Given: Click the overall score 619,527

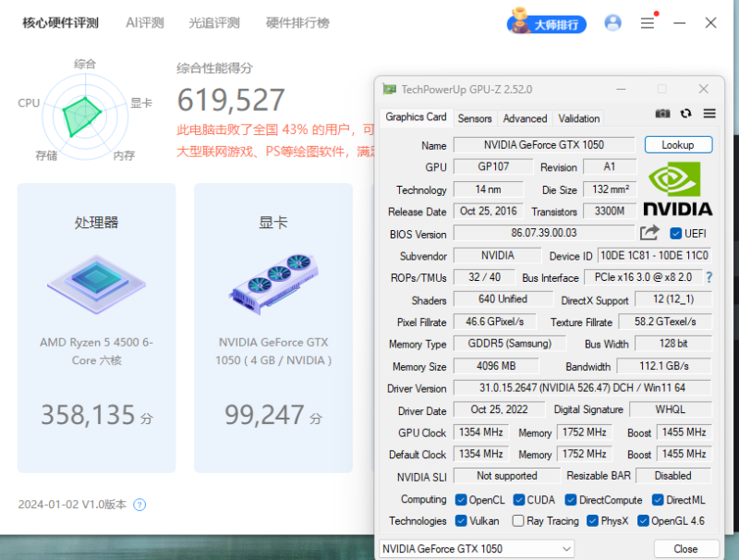Looking at the screenshot, I should point(231,101).
